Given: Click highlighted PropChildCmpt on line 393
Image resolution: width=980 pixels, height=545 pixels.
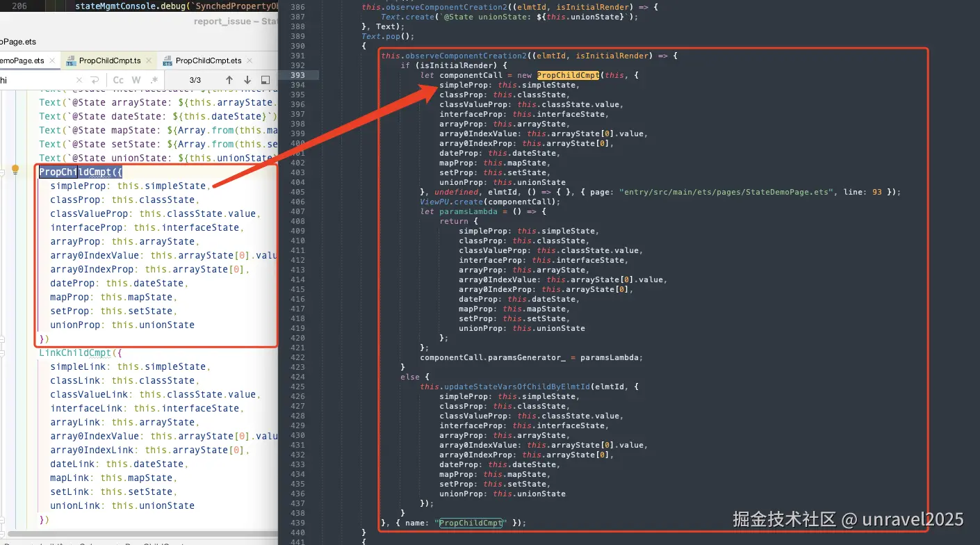Looking at the screenshot, I should pos(568,75).
